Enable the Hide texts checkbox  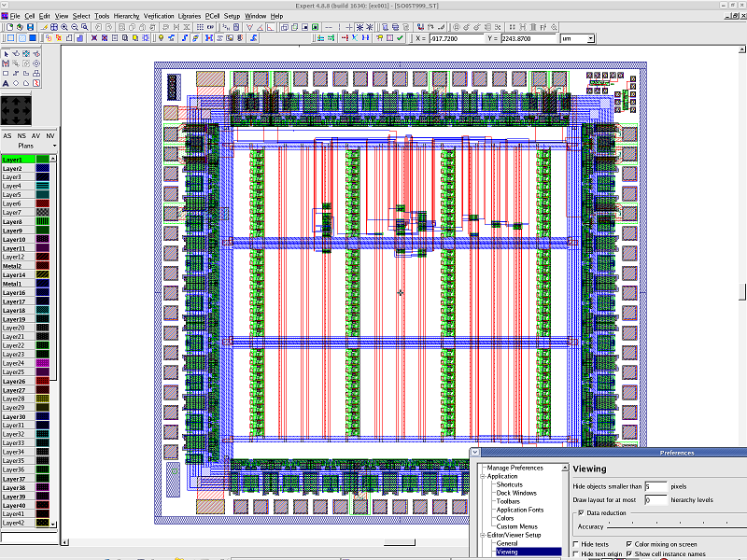pyautogui.click(x=575, y=544)
